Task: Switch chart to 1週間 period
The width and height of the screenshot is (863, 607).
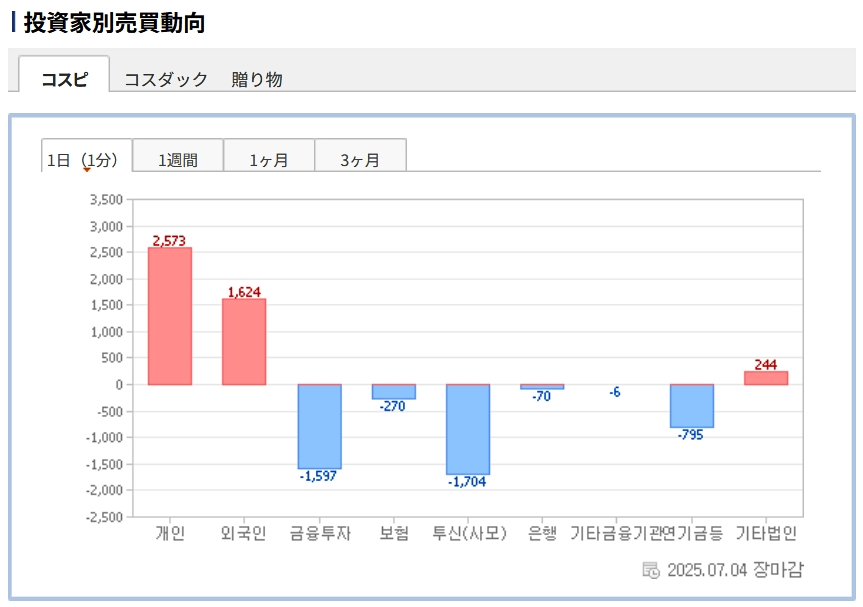Action: 178,159
